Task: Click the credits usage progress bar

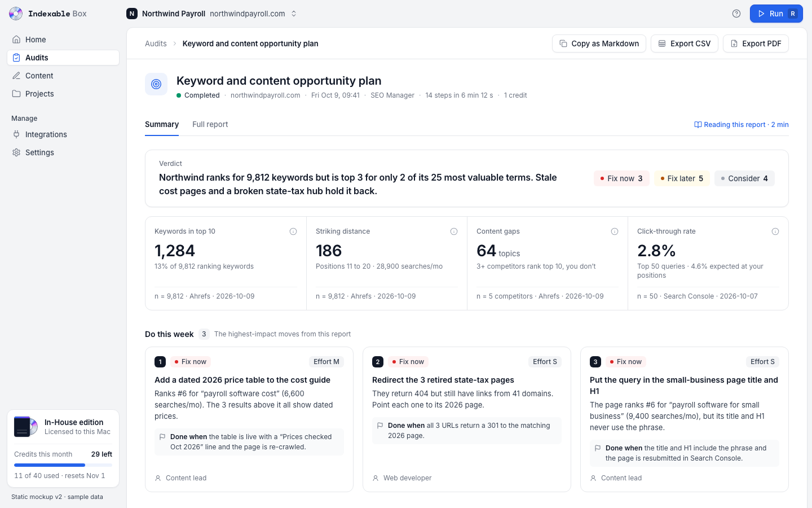Action: [x=63, y=465]
